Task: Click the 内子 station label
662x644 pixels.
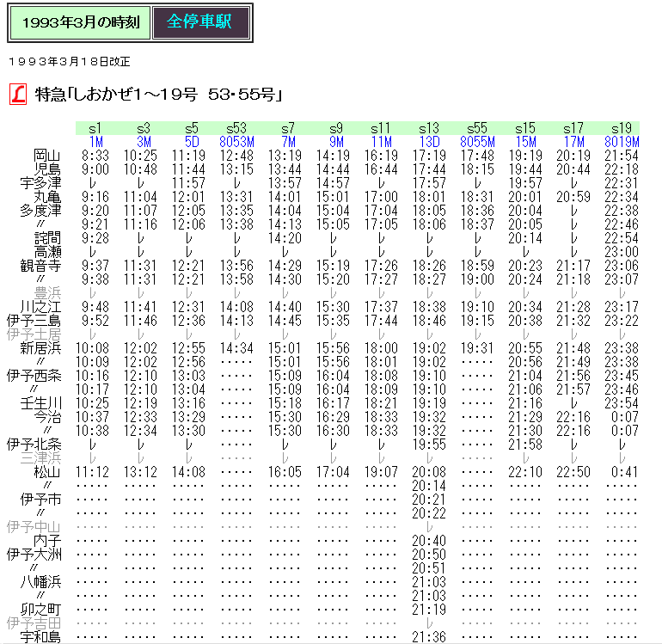Action: coord(47,541)
